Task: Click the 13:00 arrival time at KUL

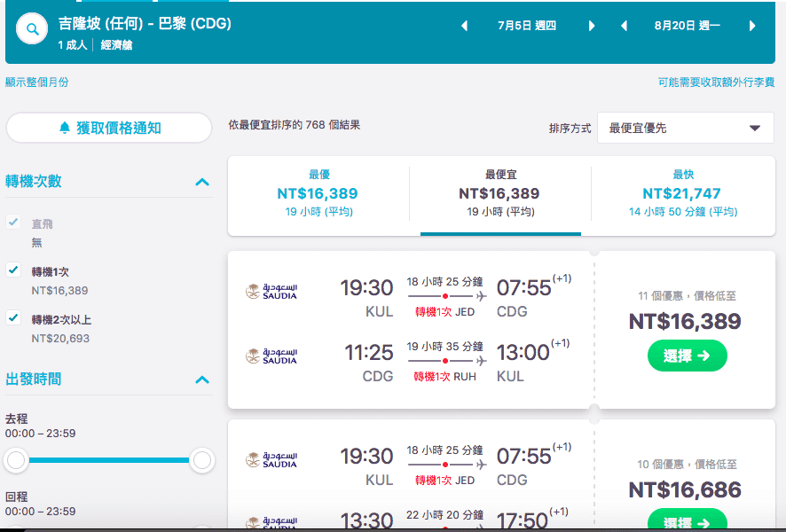Action: click(x=523, y=353)
